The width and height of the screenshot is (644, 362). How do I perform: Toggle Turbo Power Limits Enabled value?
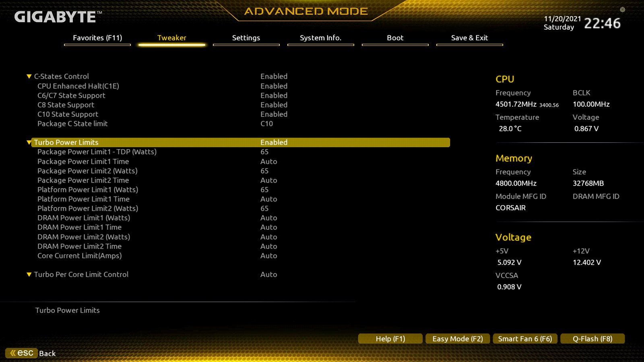[x=274, y=142]
